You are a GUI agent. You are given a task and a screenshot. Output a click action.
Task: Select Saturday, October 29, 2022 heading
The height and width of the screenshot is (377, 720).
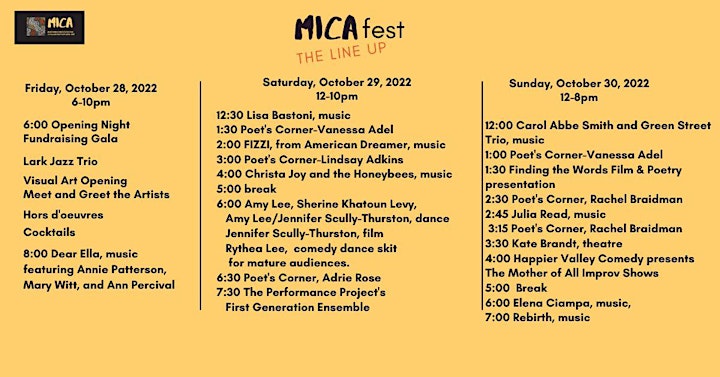(x=337, y=82)
